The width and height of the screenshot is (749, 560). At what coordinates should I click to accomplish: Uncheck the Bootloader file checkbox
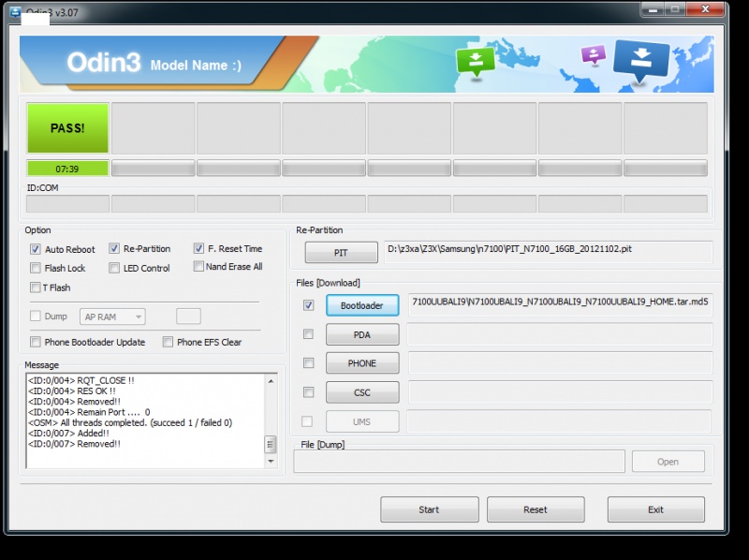click(309, 305)
